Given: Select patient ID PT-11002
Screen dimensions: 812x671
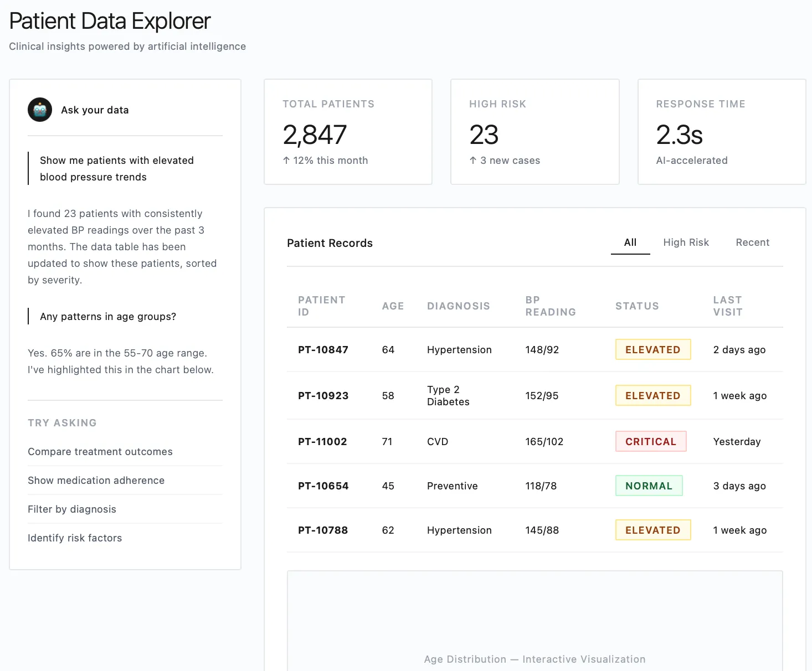Looking at the screenshot, I should [x=322, y=442].
